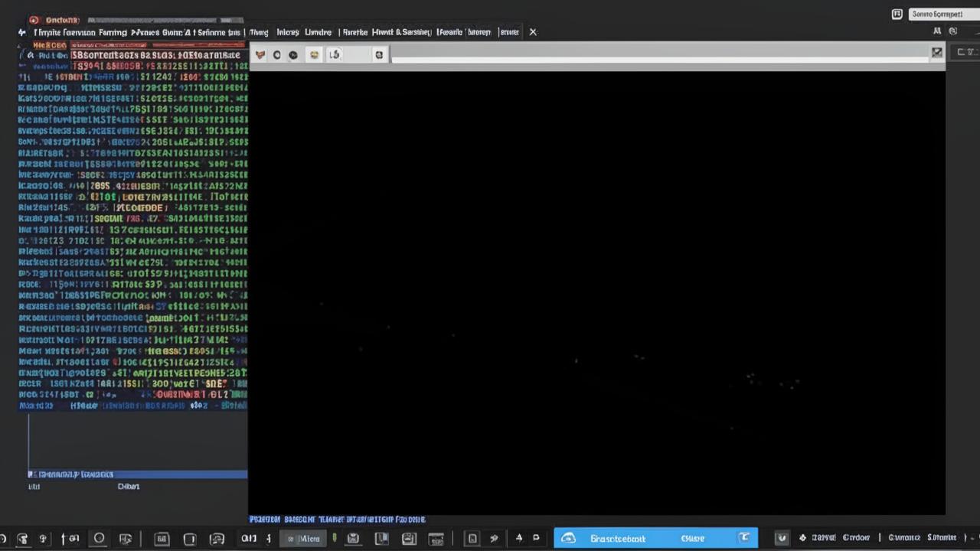Click the square icon left of top-right search field

pyautogui.click(x=897, y=14)
